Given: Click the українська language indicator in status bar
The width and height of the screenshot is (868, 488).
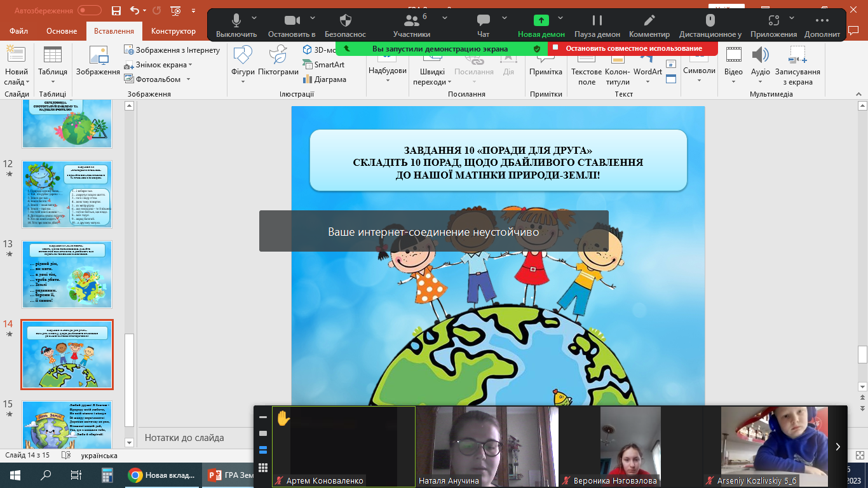Looking at the screenshot, I should tap(99, 456).
